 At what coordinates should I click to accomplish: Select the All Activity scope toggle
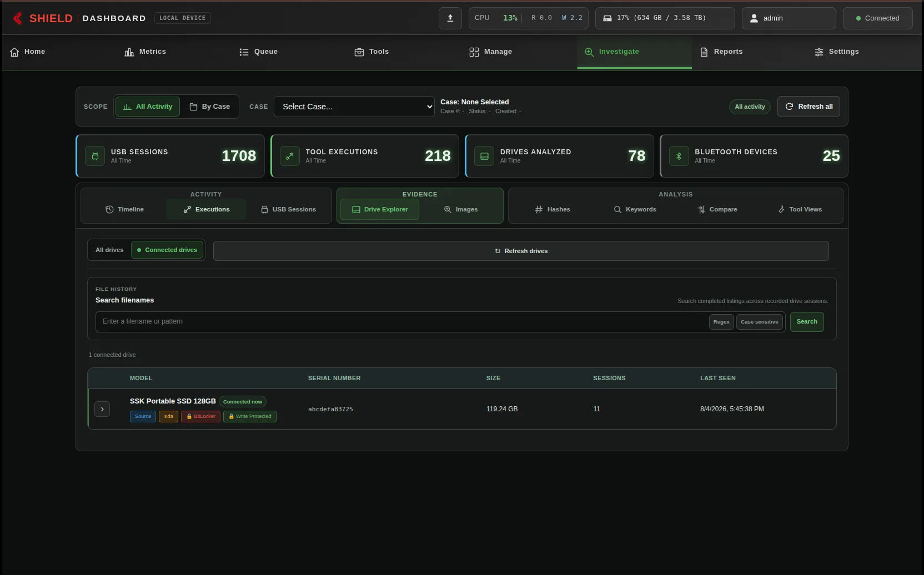pos(148,107)
